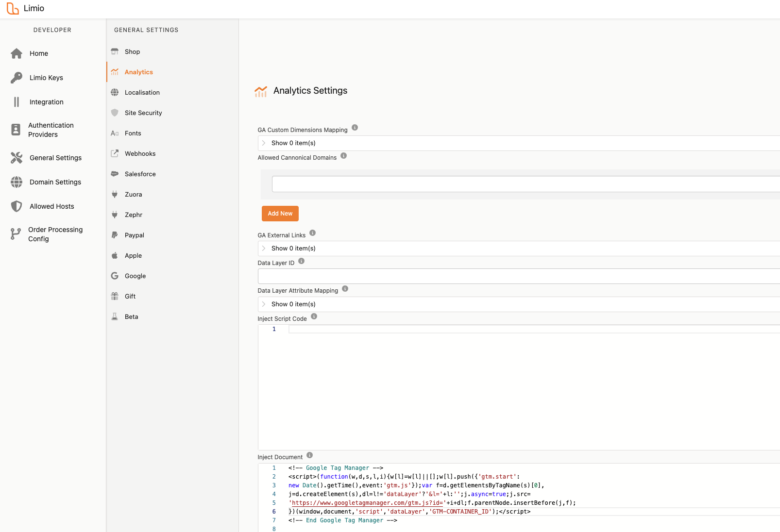780x532 pixels.
Task: Click the Order Processing Config branch icon
Action: tap(16, 234)
